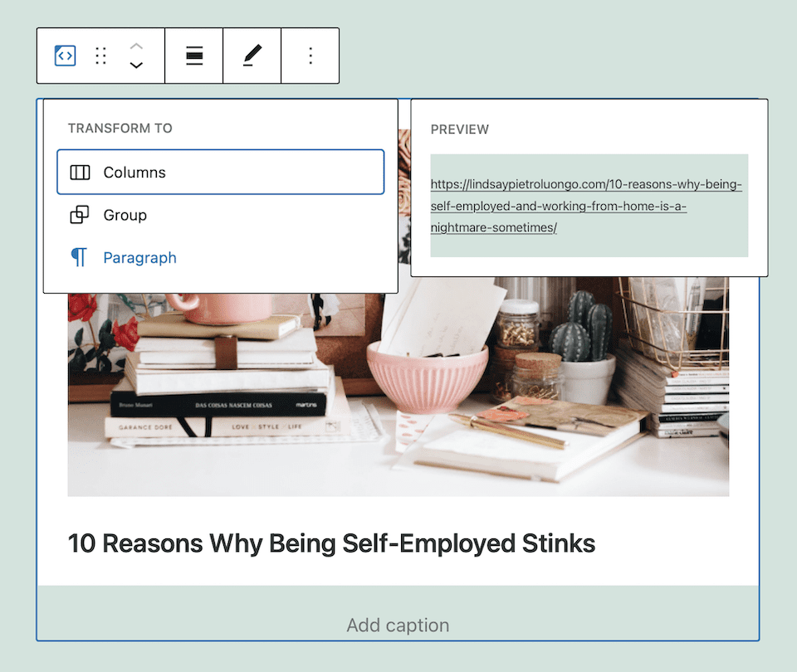Image resolution: width=797 pixels, height=672 pixels.
Task: Collapse the transform dropdown via block icon
Action: tap(65, 56)
